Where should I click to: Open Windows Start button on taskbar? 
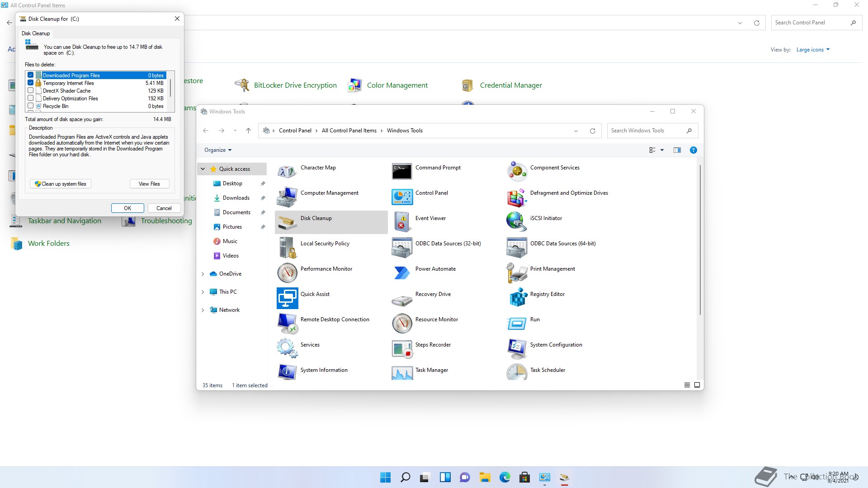pos(385,477)
